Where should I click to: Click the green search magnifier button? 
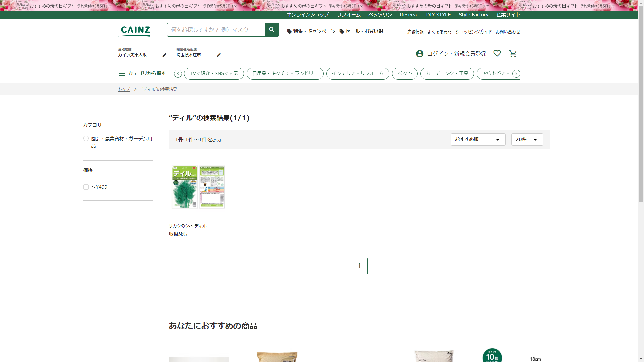tap(272, 30)
